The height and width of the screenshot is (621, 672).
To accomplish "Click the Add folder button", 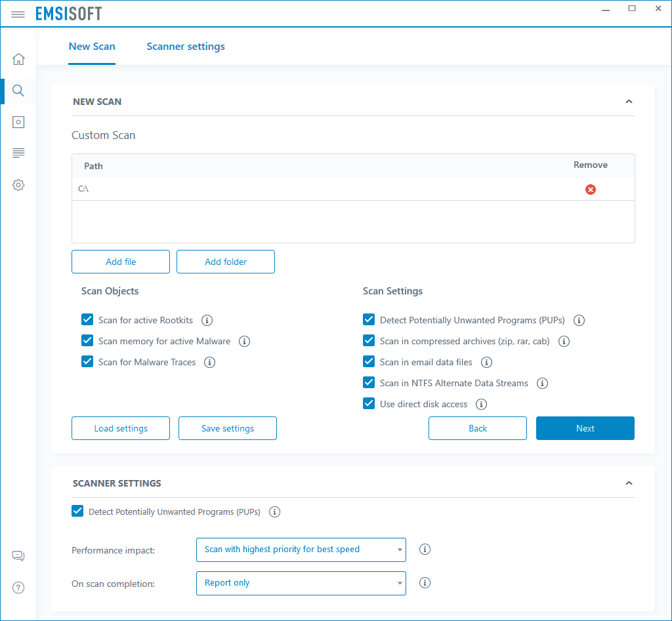I will (x=226, y=262).
